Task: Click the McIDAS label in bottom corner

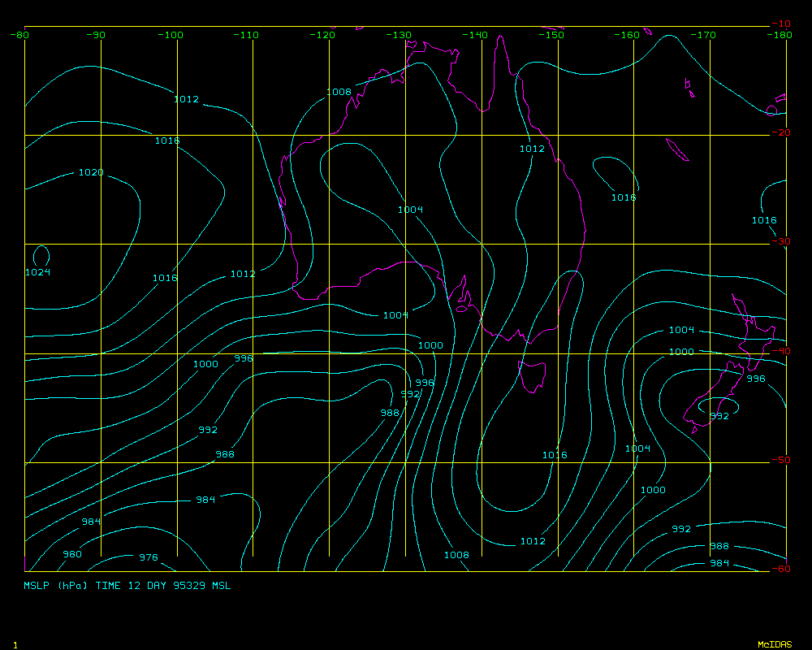Action: 774,644
